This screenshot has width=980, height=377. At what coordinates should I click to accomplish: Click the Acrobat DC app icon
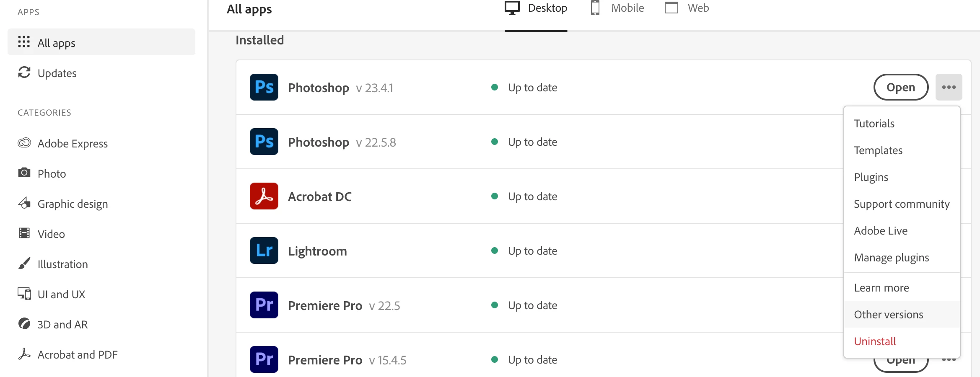click(x=264, y=196)
